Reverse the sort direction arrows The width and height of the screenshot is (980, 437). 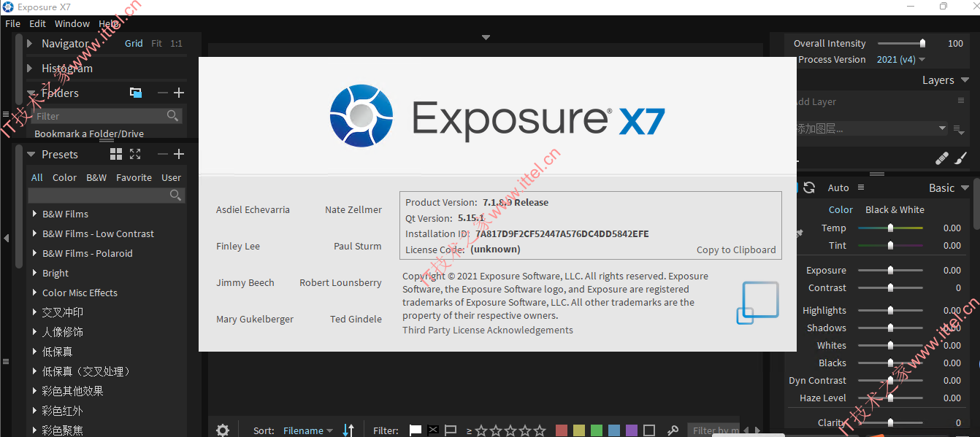point(348,430)
